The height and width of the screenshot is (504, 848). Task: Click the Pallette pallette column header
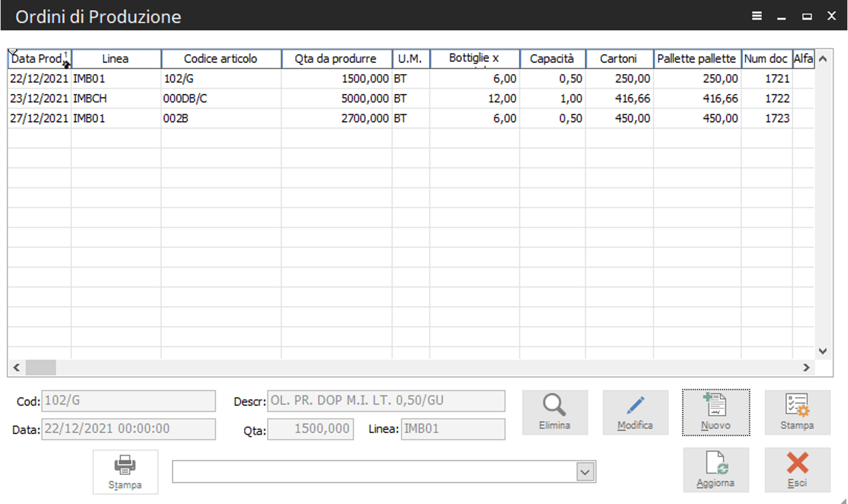click(x=697, y=59)
